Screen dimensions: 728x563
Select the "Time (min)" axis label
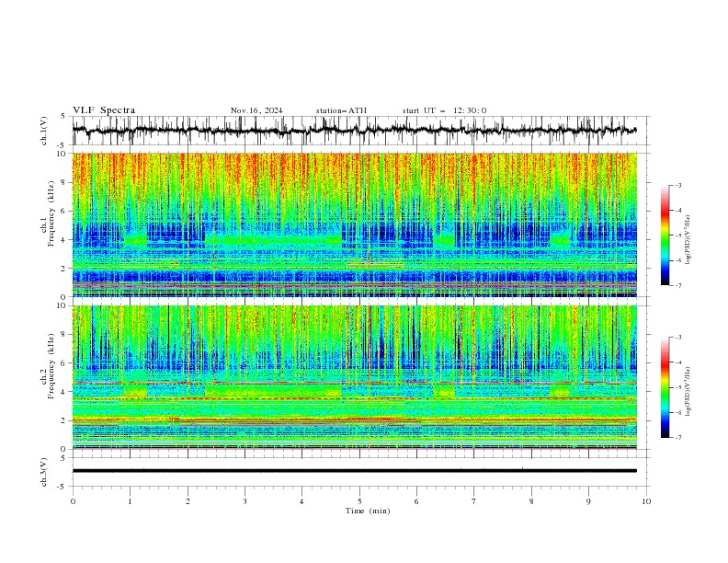tap(368, 511)
